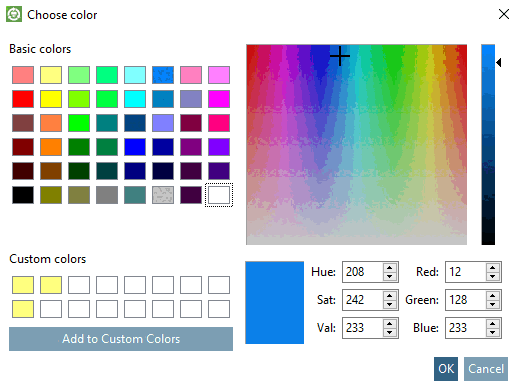Select the first custom color swatch
The width and height of the screenshot is (517, 391).
pos(23,285)
